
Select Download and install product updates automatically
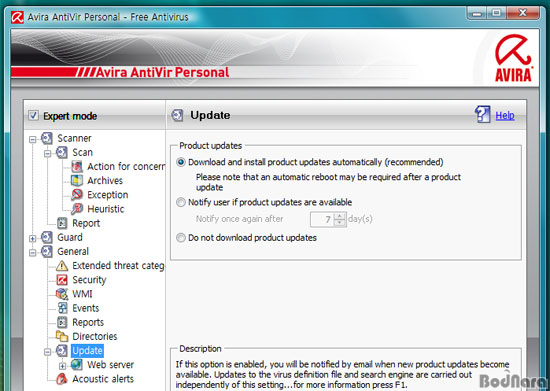(x=181, y=162)
